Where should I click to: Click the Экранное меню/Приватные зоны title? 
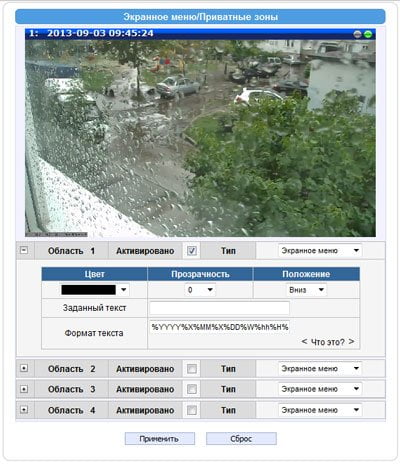[200, 17]
